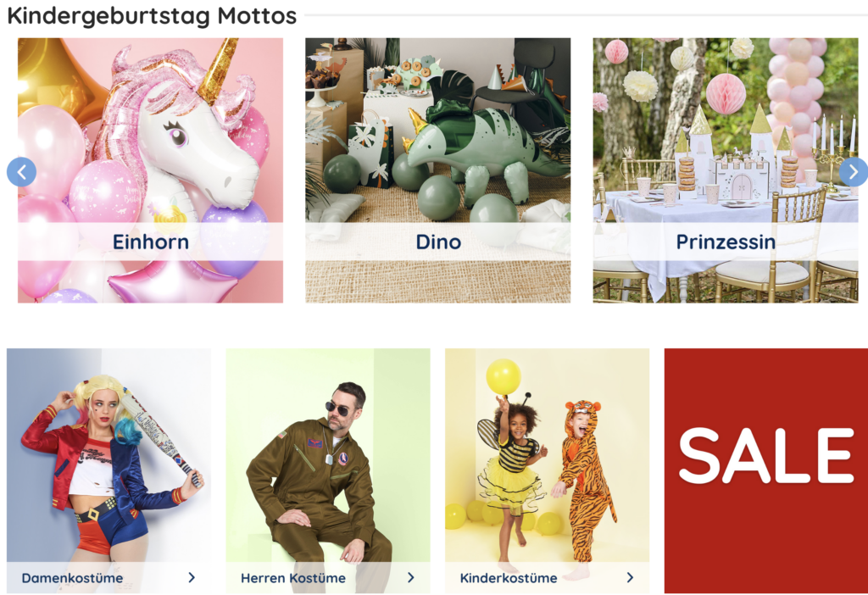The width and height of the screenshot is (868, 595).
Task: Click the next carousel arrow
Action: pyautogui.click(x=853, y=172)
